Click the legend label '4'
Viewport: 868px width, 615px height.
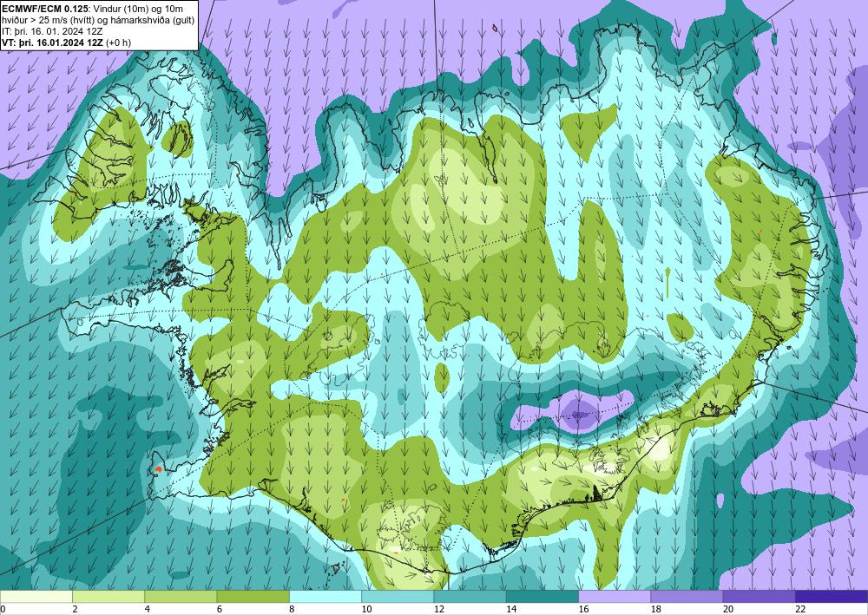coord(147,609)
